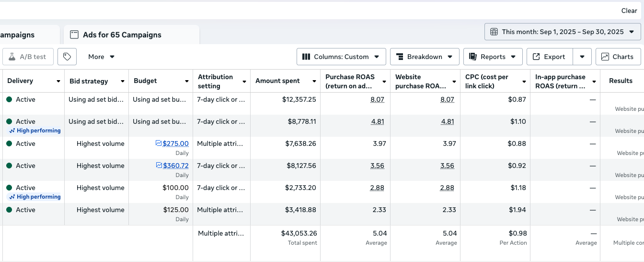Open the Charts view

(x=618, y=57)
